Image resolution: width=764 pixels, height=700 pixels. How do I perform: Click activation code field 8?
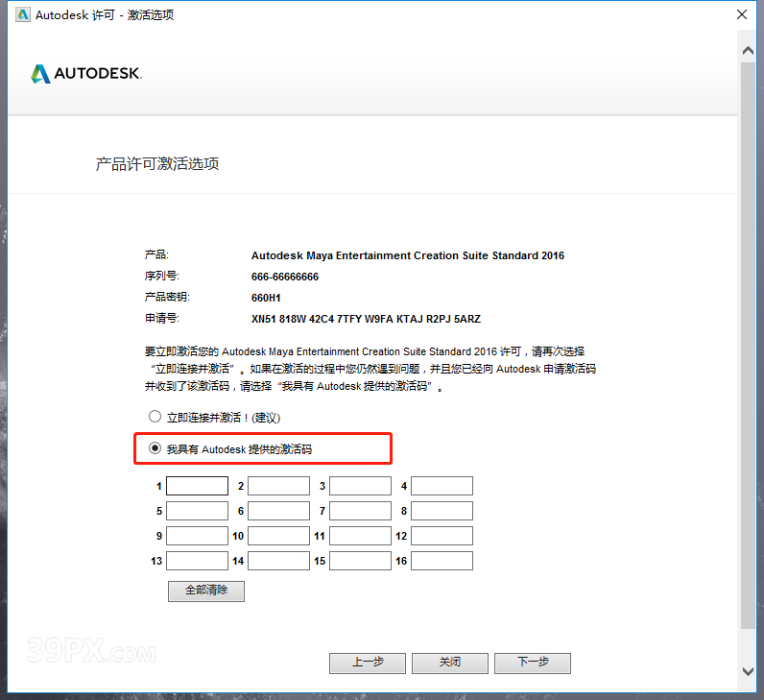click(x=442, y=511)
